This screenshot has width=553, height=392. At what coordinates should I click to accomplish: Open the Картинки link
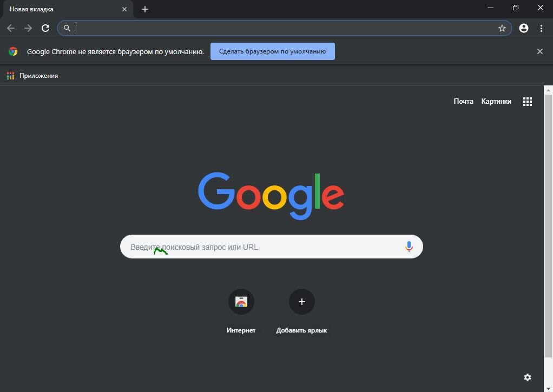coord(496,102)
